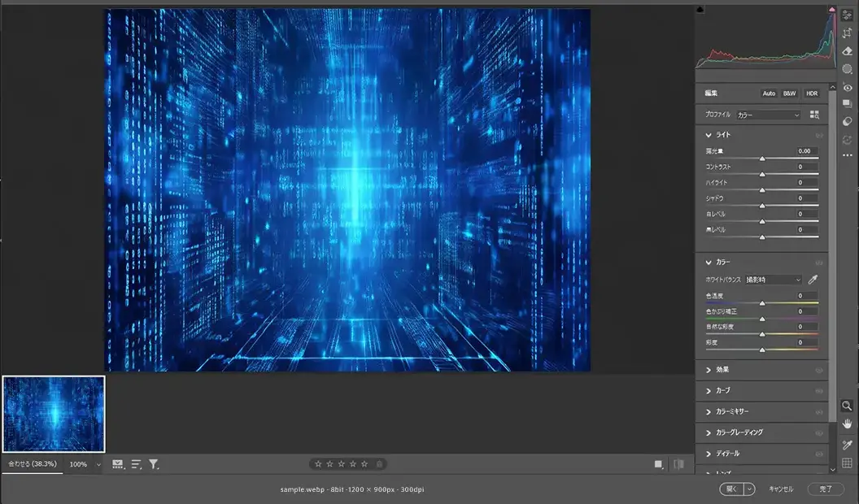Toggle the カラー panel visibility eye
The image size is (859, 504).
tap(819, 263)
